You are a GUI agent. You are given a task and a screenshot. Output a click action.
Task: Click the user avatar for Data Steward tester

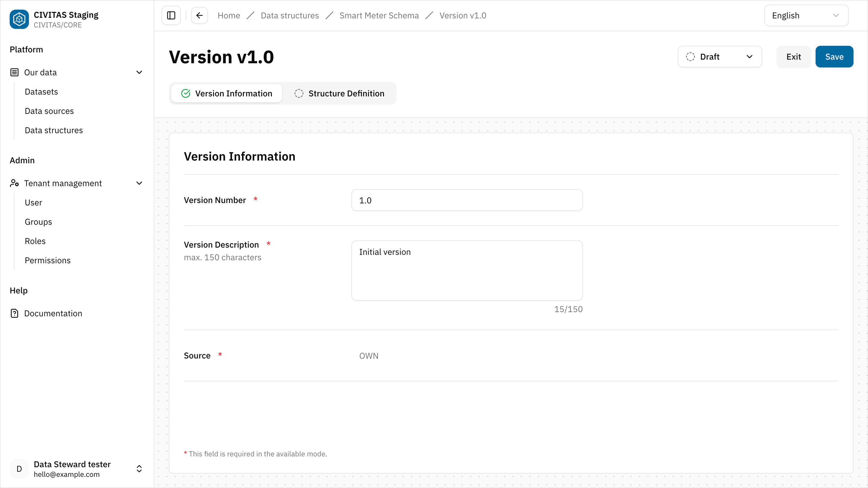coord(19,468)
